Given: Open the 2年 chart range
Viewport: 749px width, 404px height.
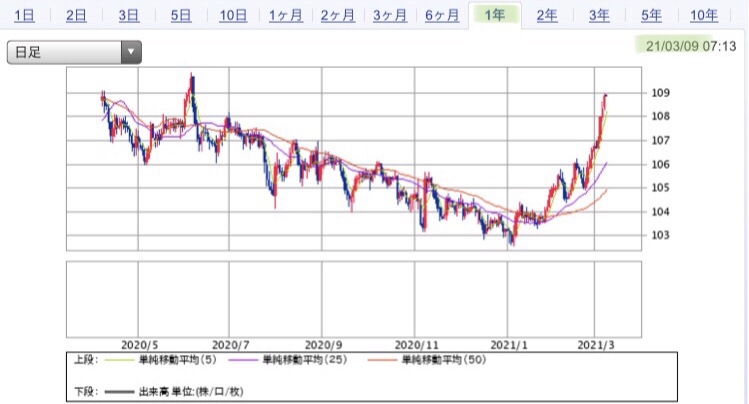Looking at the screenshot, I should point(547,16).
